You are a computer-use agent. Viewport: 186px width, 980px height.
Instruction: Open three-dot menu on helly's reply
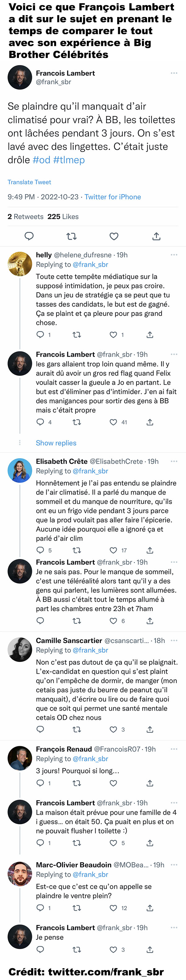click(174, 255)
